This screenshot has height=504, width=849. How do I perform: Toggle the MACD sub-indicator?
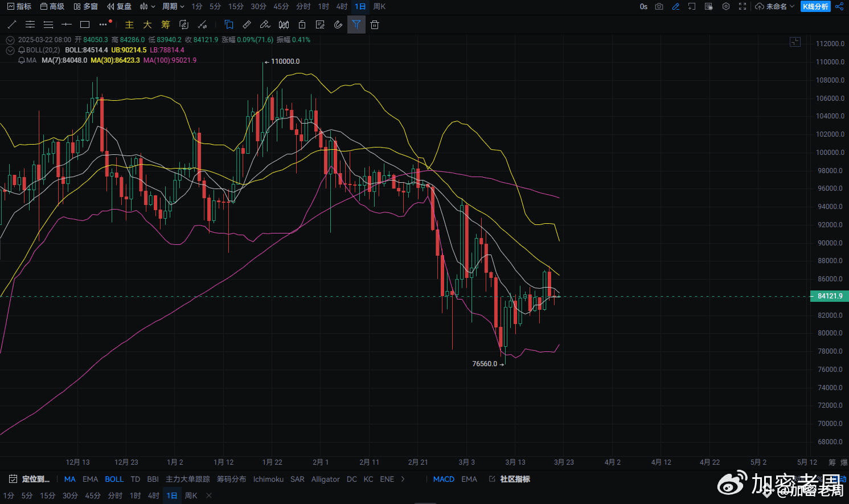tap(444, 479)
